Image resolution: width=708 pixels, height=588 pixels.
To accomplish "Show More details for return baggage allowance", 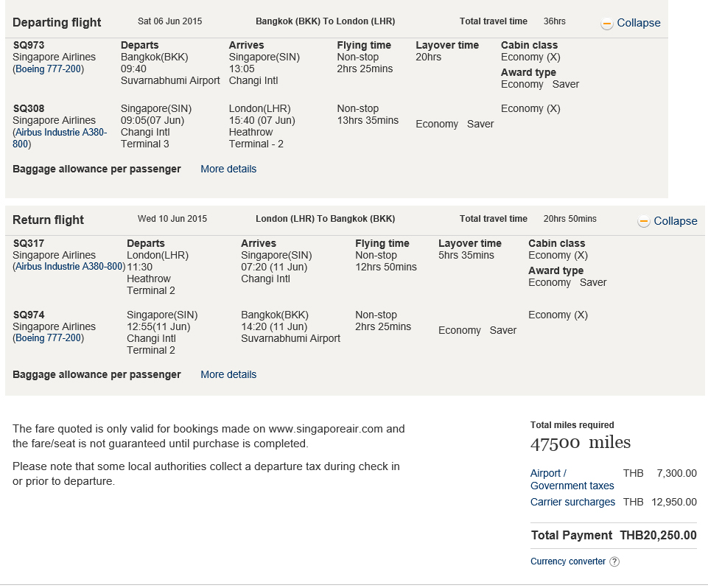I will pos(228,374).
